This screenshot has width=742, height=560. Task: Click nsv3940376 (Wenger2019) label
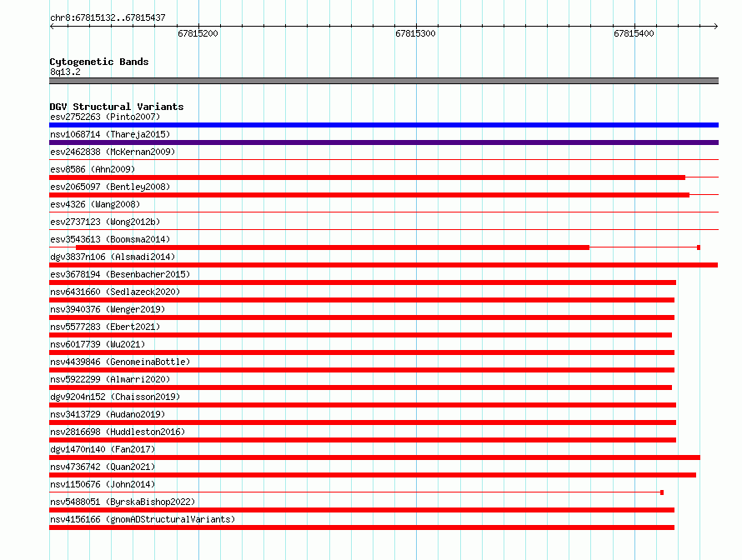pyautogui.click(x=108, y=309)
